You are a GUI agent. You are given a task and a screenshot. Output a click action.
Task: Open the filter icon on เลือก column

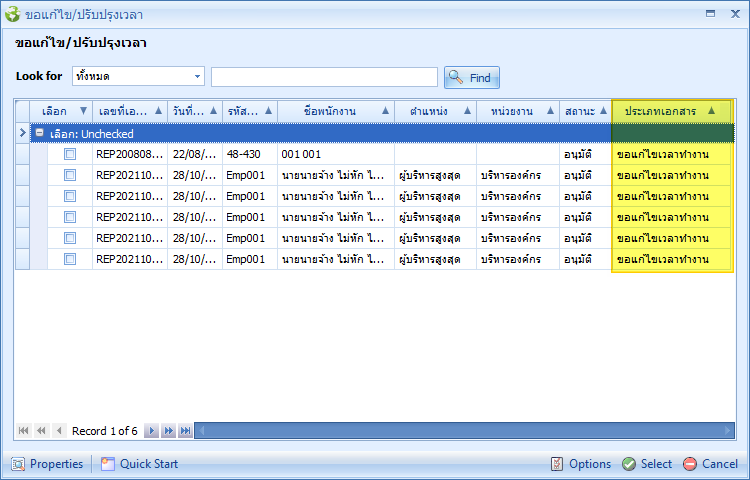pos(83,111)
